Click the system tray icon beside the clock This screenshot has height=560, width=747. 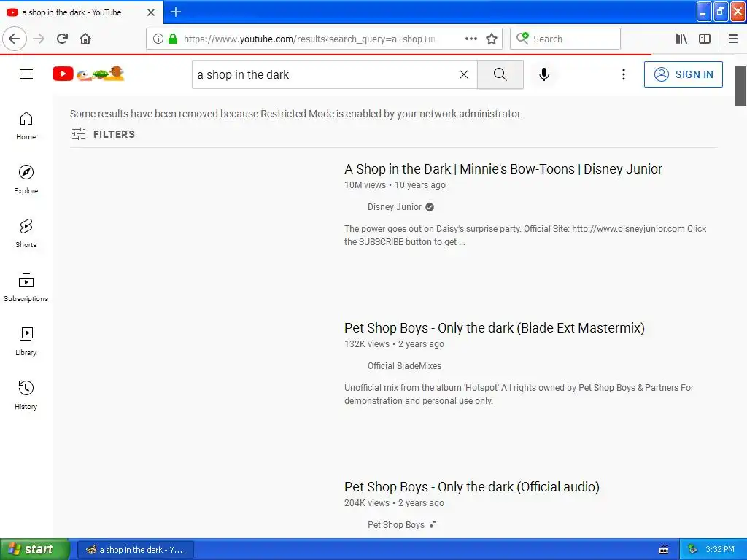[x=693, y=550]
